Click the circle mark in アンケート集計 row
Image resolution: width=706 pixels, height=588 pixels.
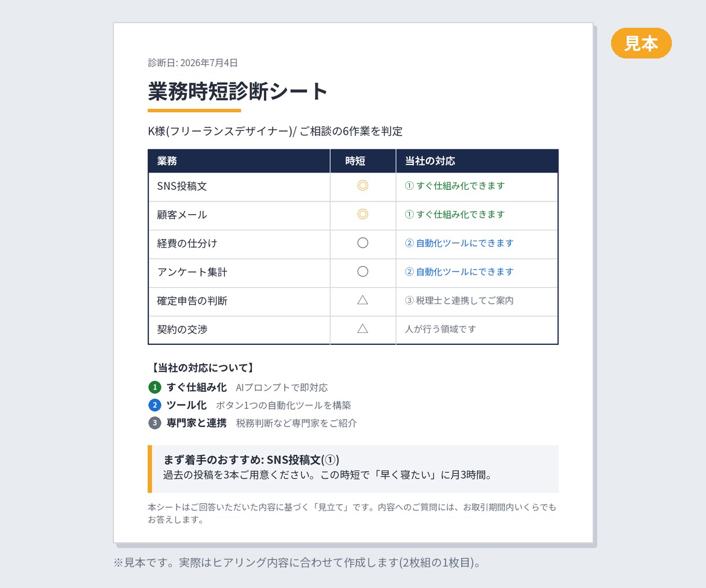point(363,271)
